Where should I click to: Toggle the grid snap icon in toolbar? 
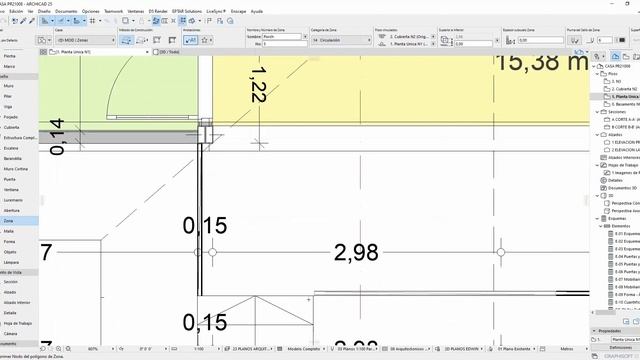(93, 21)
